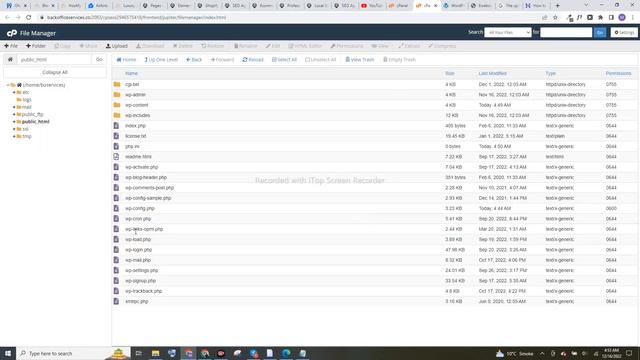Navigate Up One Level
The height and width of the screenshot is (360, 640).
pyautogui.click(x=161, y=60)
